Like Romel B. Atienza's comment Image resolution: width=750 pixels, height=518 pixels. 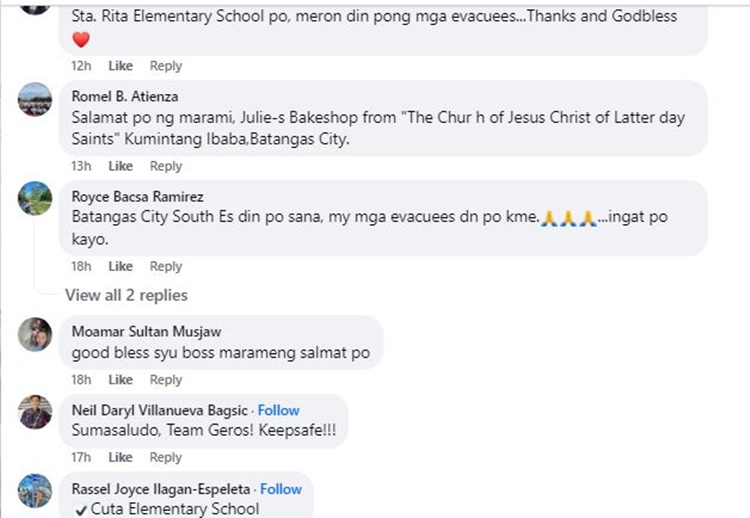[x=120, y=166]
